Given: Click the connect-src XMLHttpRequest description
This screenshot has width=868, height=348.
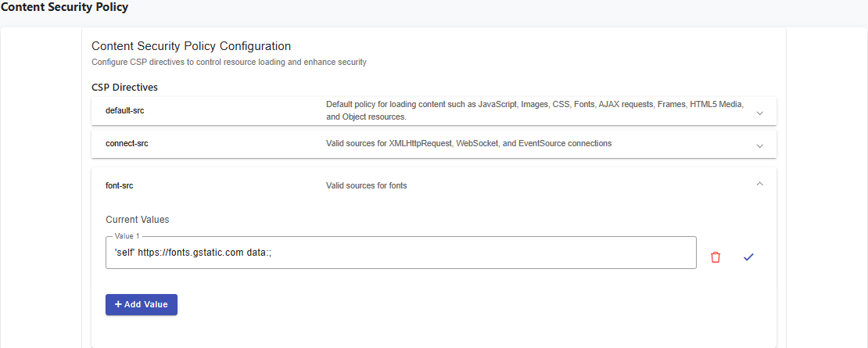Looking at the screenshot, I should click(468, 144).
